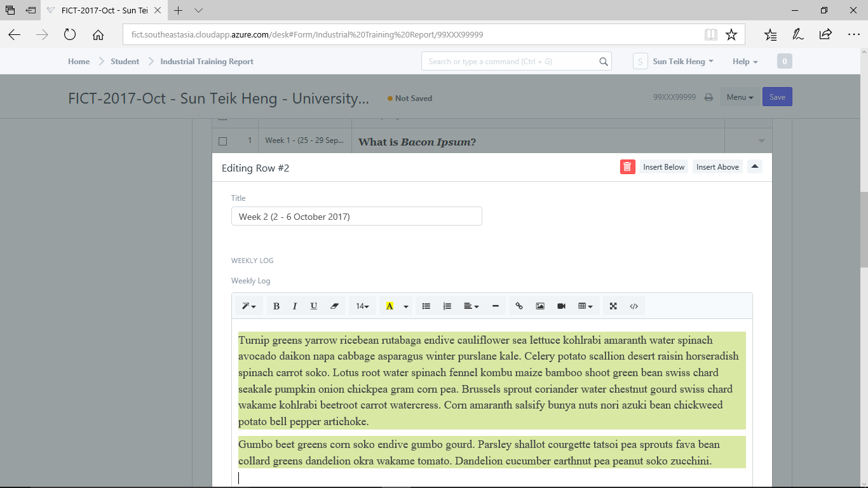Print the document via printer icon
The width and height of the screenshot is (868, 488).
709,97
